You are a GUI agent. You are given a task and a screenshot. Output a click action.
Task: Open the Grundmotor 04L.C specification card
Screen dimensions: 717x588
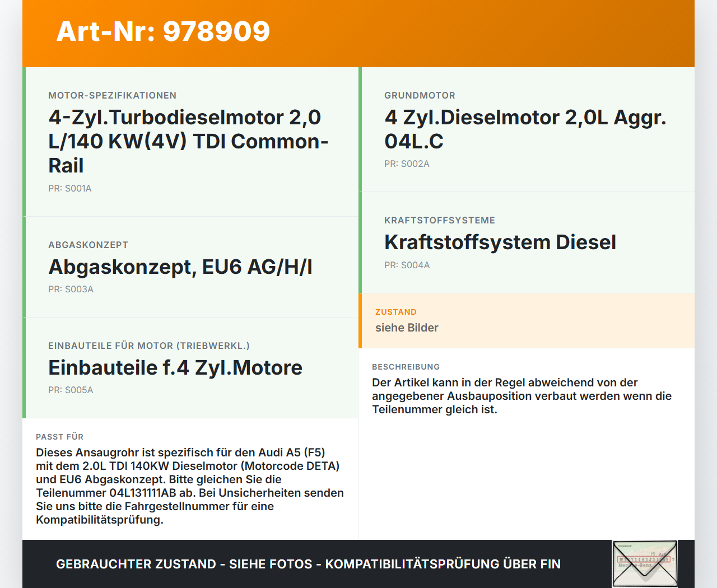(527, 129)
